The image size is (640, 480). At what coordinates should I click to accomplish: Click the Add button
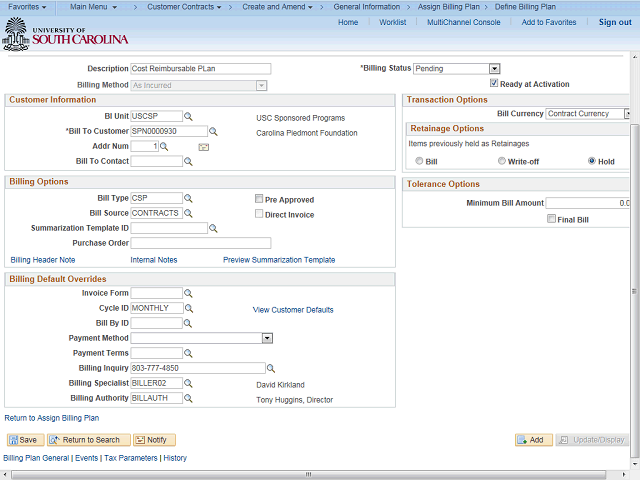[534, 440]
